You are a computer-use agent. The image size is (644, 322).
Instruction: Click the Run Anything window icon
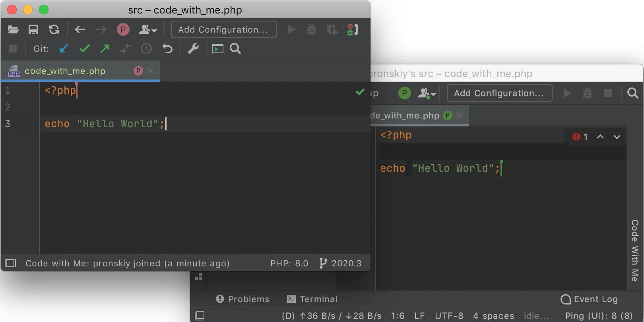tap(218, 48)
